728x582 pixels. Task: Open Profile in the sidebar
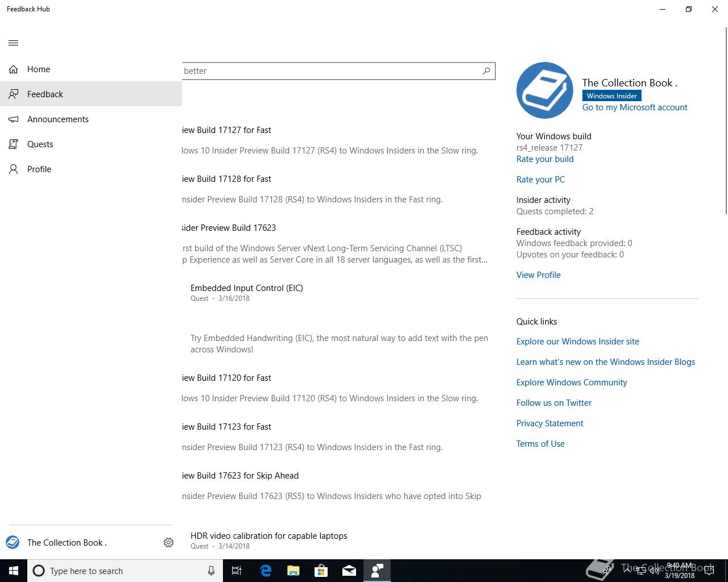91,169
